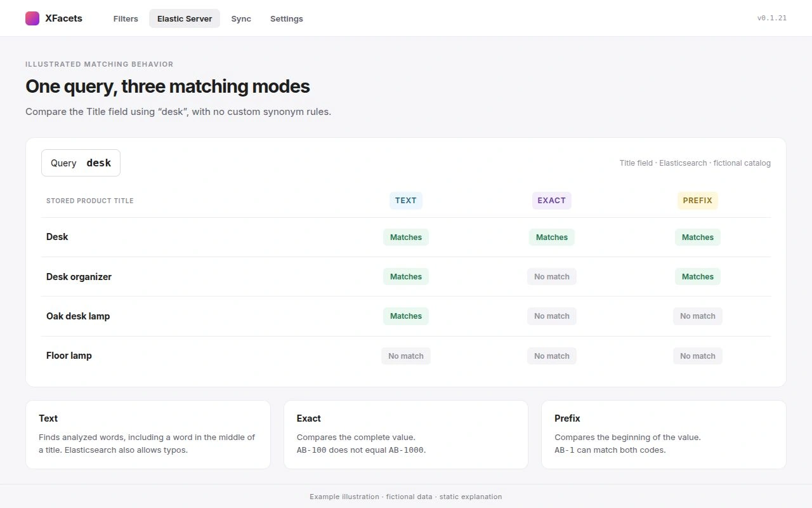The height and width of the screenshot is (508, 812).
Task: Click the AB-100 does not equal AB-1000 text
Action: coord(362,450)
